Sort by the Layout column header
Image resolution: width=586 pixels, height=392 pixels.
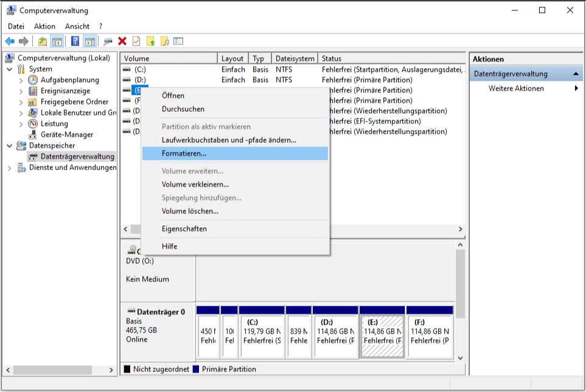click(x=232, y=58)
